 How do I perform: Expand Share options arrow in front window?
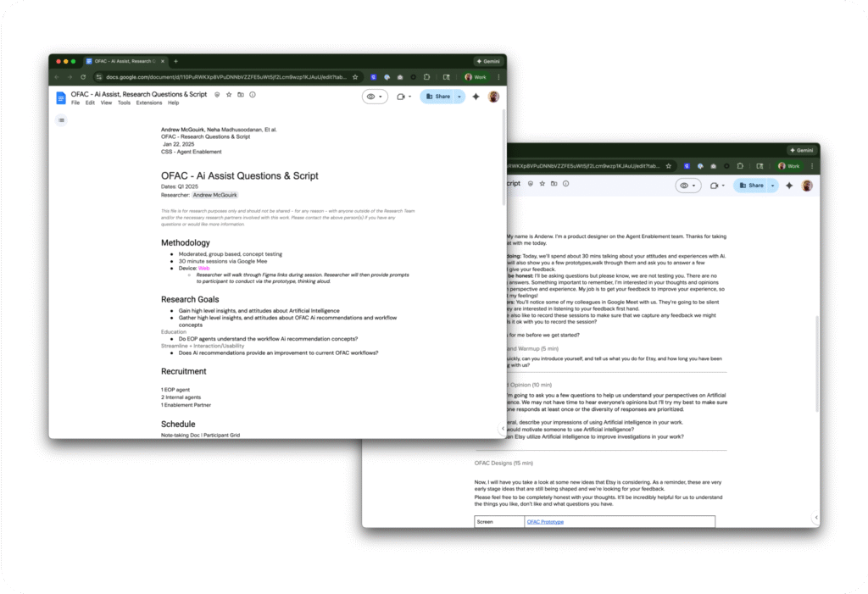(460, 97)
